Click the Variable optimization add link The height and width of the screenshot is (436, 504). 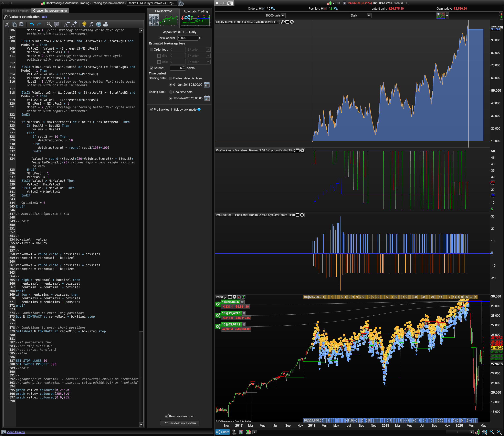pyautogui.click(x=44, y=17)
